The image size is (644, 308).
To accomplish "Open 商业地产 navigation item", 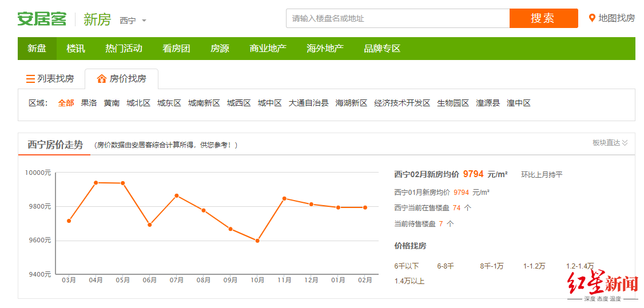I will point(268,49).
